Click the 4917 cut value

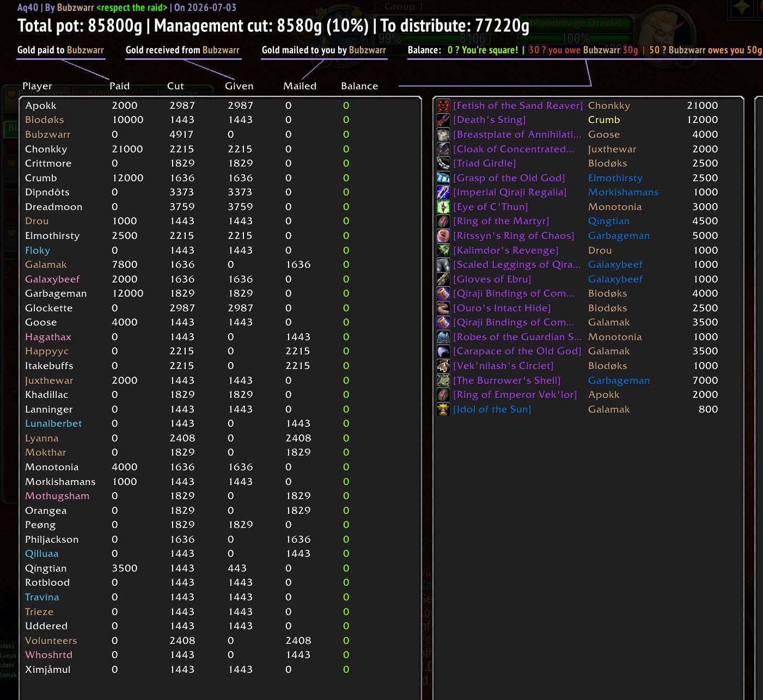[x=182, y=134]
